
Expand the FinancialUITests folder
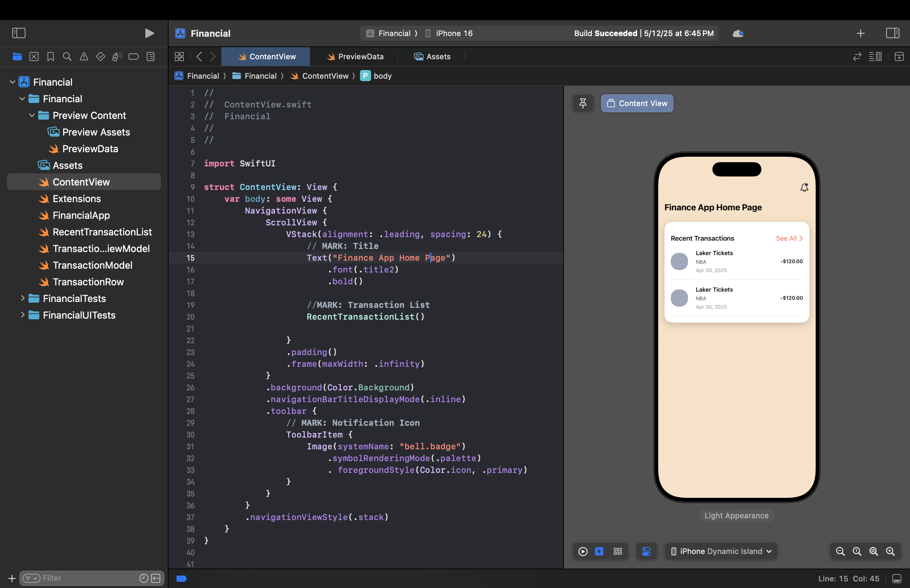point(22,315)
